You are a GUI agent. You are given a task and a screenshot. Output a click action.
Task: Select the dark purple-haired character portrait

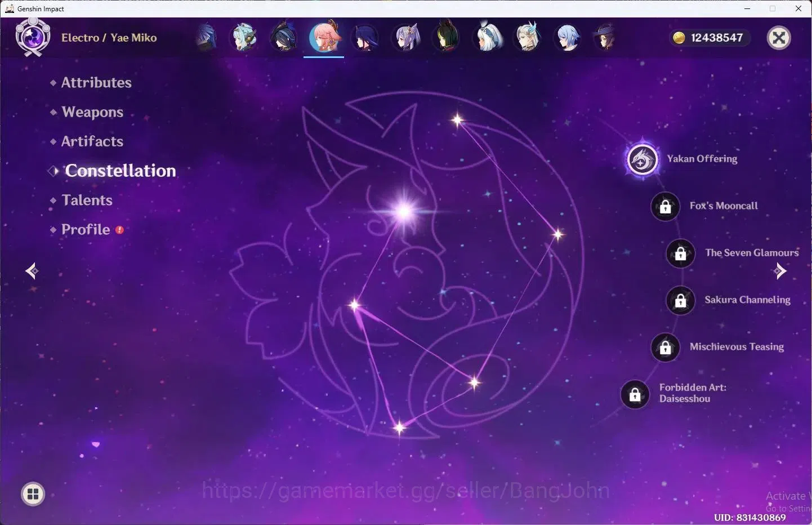point(365,38)
